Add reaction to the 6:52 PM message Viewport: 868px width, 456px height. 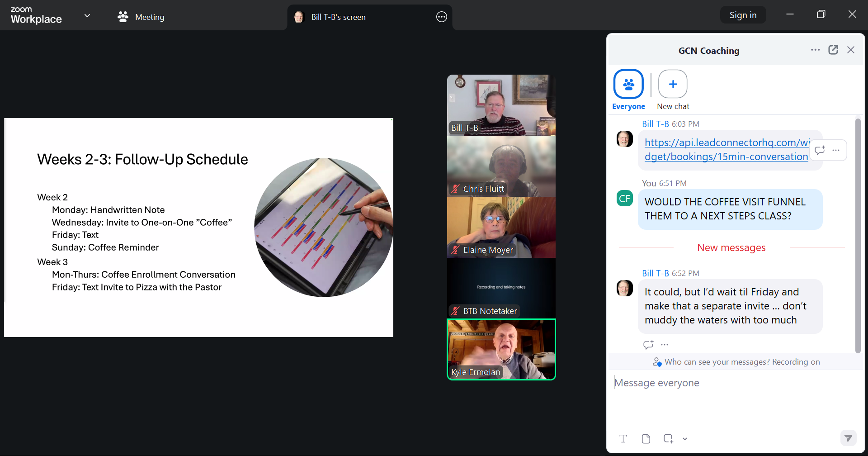[x=648, y=345]
